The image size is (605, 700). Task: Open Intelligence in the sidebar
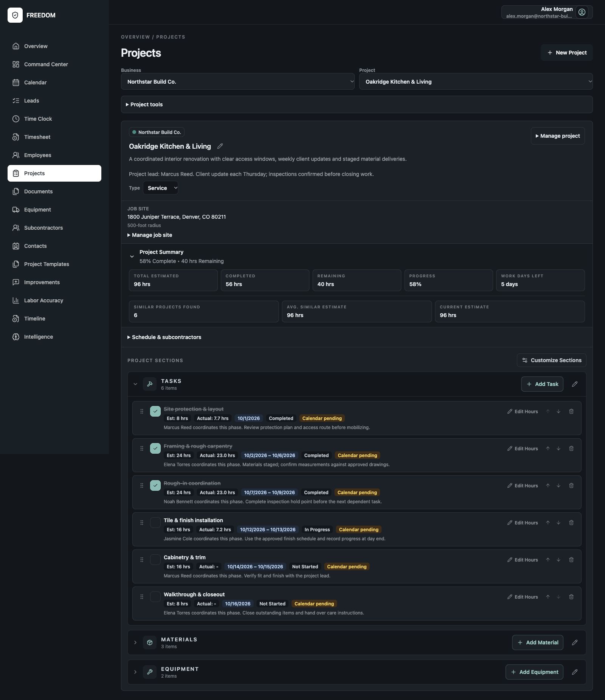coord(54,337)
